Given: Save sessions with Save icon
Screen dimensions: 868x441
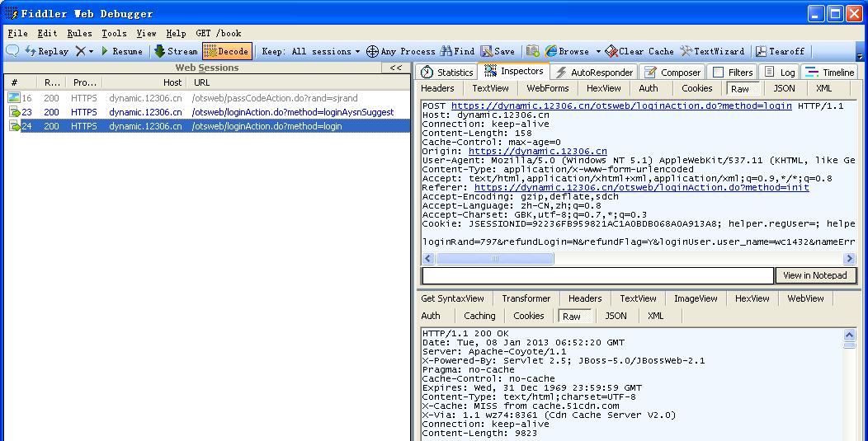Looking at the screenshot, I should (498, 51).
